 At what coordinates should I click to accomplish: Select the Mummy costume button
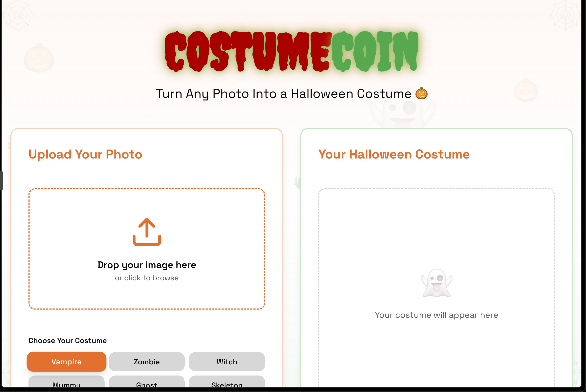(x=67, y=383)
